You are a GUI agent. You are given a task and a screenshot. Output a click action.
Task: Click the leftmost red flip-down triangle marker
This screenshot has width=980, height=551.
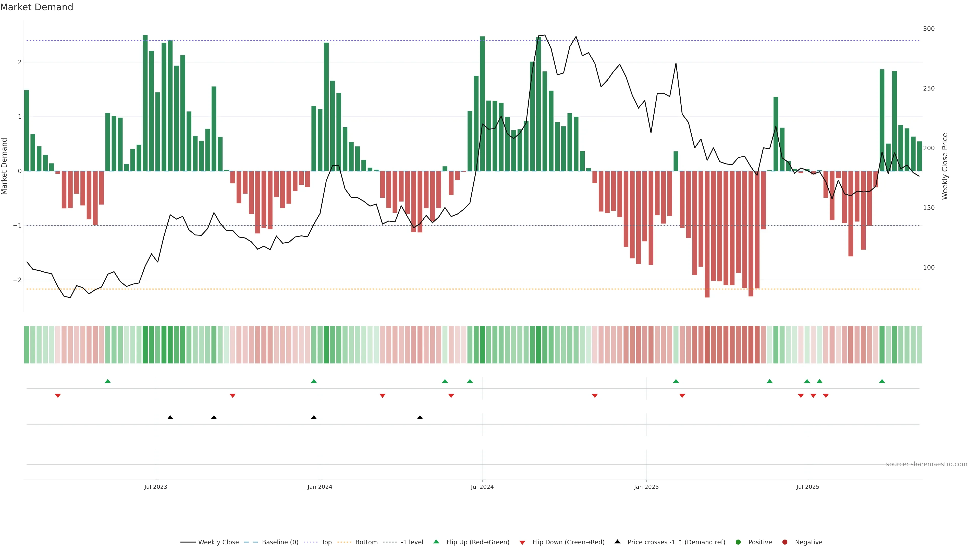tap(58, 396)
